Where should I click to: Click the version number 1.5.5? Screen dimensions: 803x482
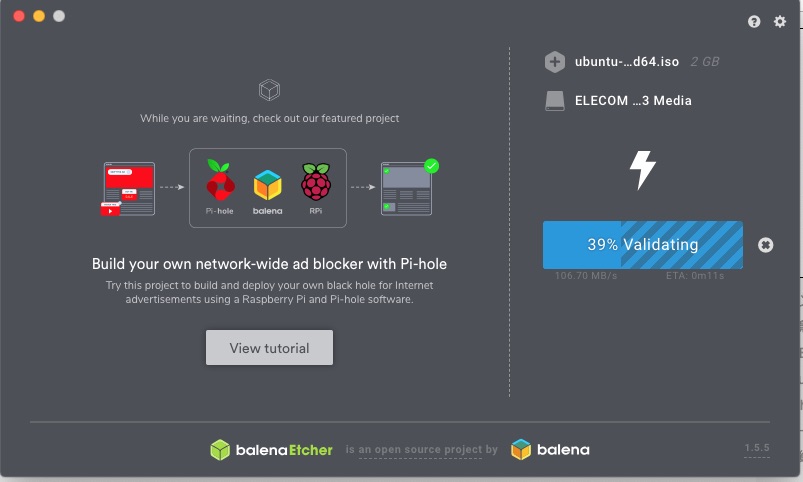coord(757,448)
